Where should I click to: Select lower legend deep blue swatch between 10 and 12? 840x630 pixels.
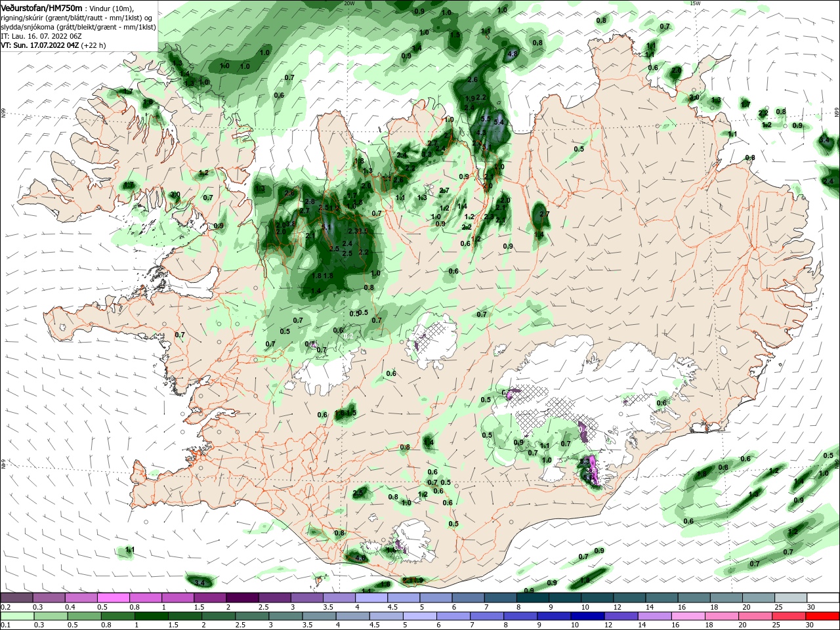587,617
